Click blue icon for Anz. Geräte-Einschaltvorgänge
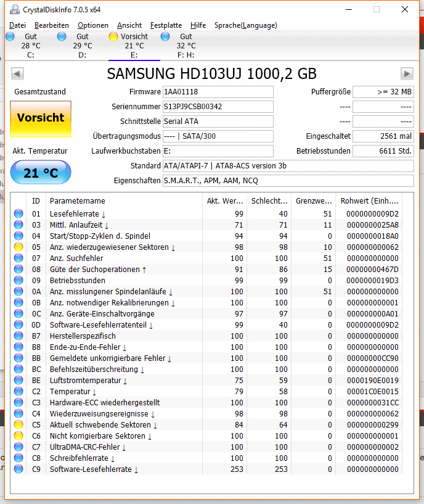 point(18,313)
